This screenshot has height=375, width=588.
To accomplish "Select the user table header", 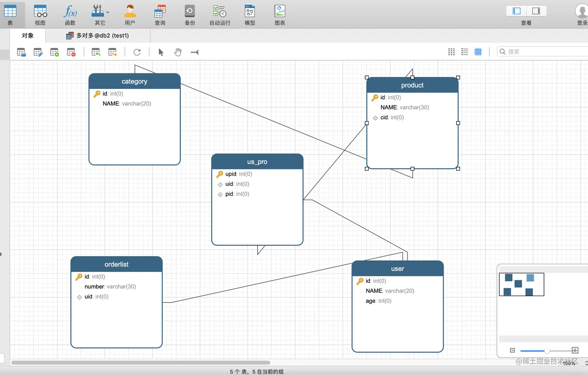I will (x=397, y=269).
